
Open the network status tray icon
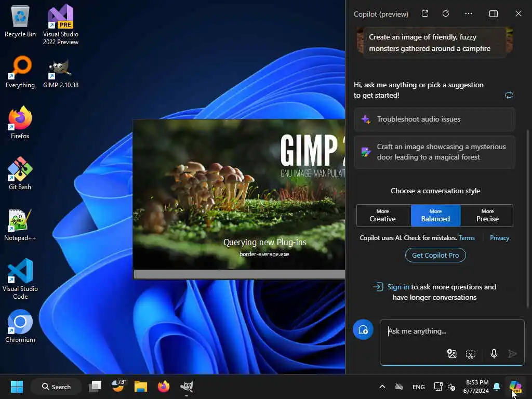coord(438,387)
